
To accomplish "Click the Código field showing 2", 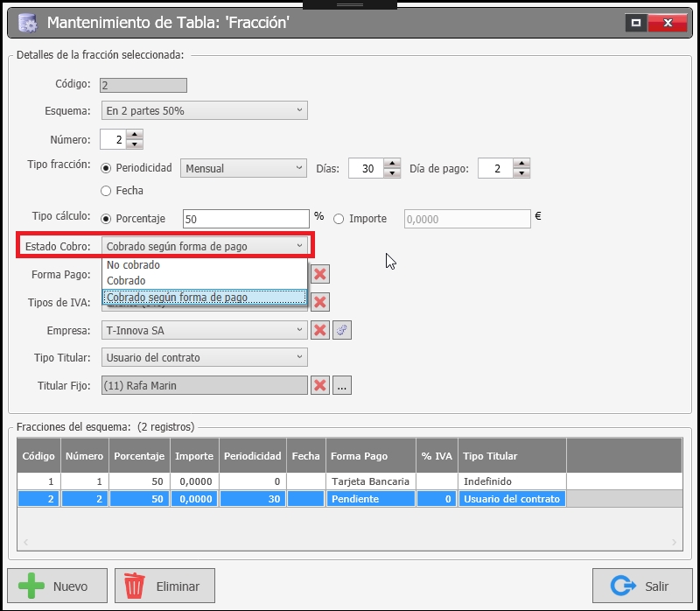I will pyautogui.click(x=143, y=85).
